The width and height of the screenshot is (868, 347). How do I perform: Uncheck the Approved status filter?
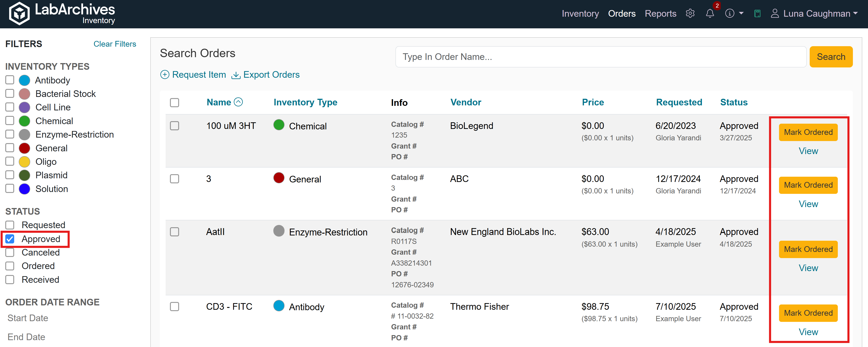[10, 239]
